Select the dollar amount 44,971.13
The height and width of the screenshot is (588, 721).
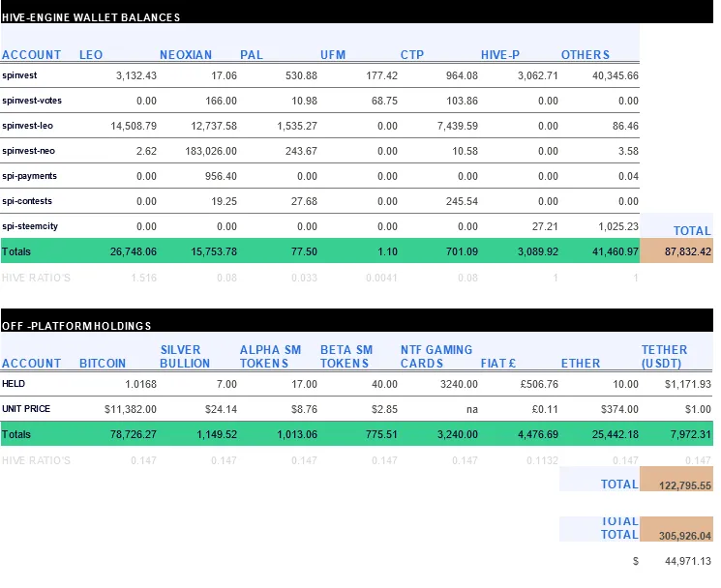tap(688, 561)
